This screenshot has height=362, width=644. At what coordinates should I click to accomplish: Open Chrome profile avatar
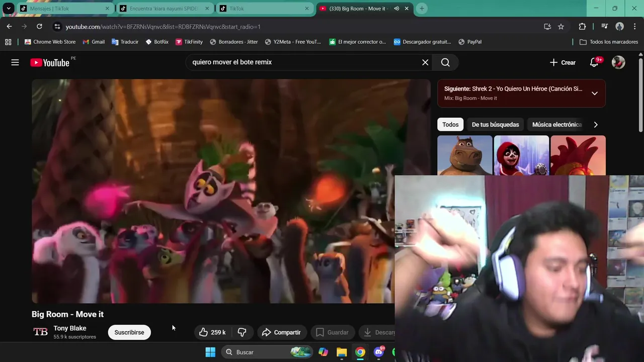(619, 27)
